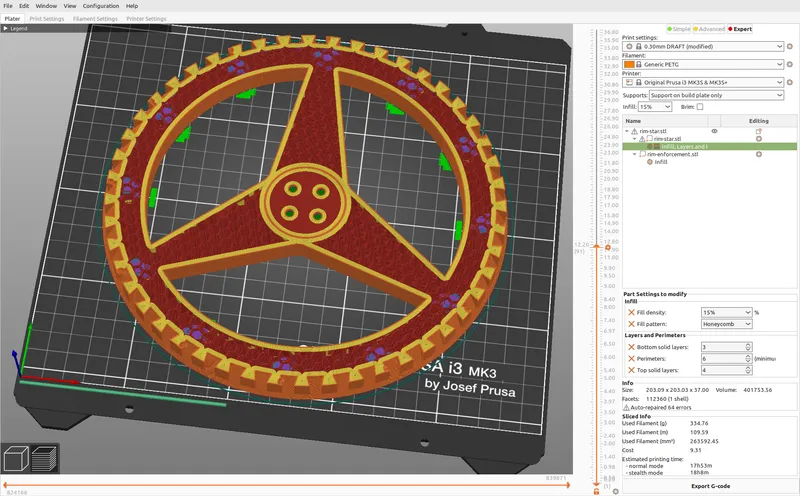
Task: Switch to the Print Settings tab
Action: 46,18
